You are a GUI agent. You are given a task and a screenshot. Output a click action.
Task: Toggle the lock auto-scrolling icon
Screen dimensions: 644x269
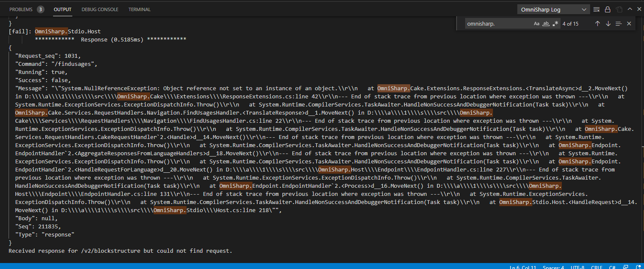tap(608, 9)
